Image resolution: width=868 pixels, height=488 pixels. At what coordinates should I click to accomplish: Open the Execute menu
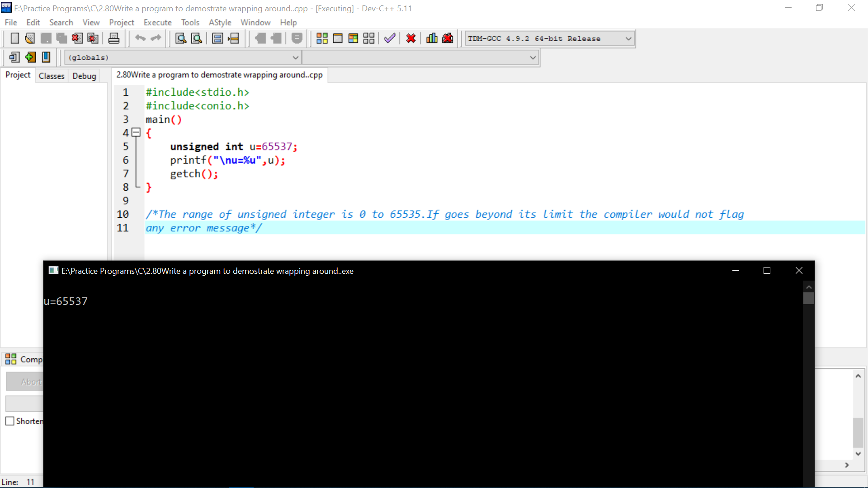coord(158,23)
